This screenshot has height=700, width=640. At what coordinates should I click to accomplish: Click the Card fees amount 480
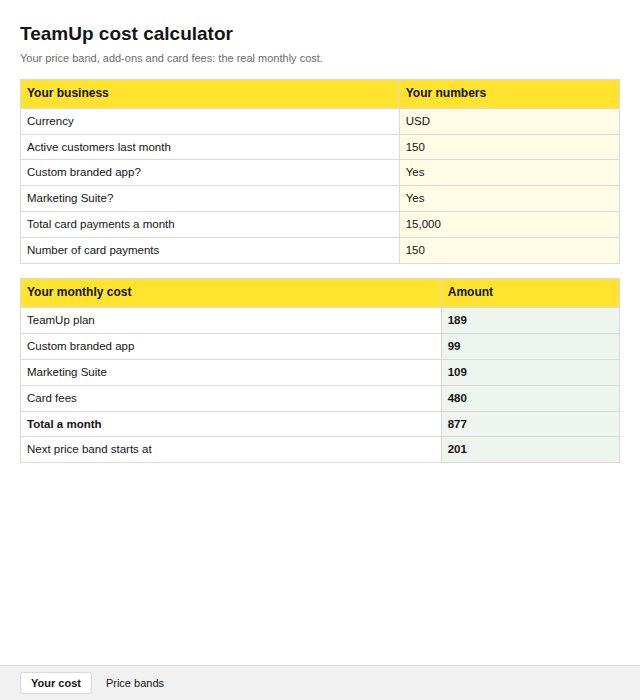[530, 398]
